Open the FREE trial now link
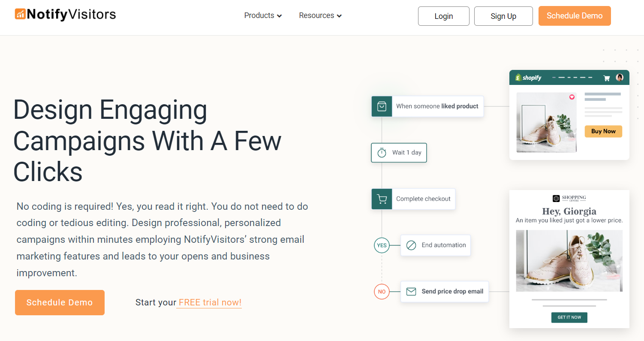The image size is (644, 341). click(x=210, y=302)
